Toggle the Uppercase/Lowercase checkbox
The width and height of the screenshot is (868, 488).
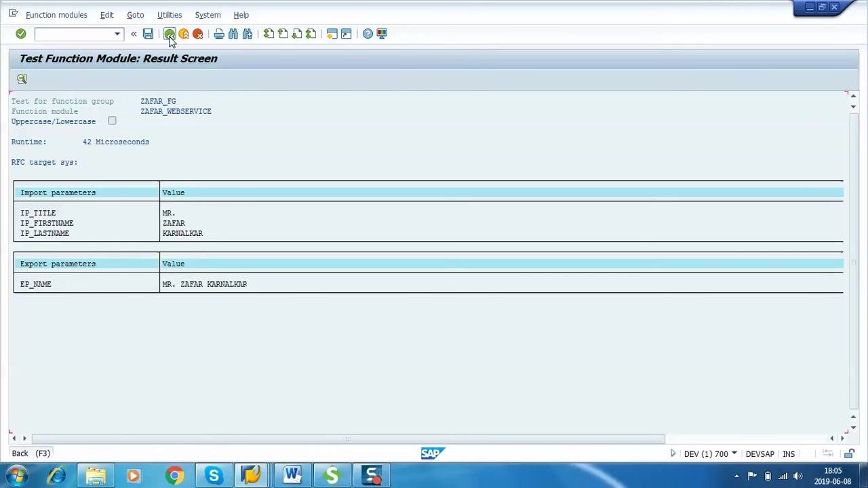[x=112, y=121]
